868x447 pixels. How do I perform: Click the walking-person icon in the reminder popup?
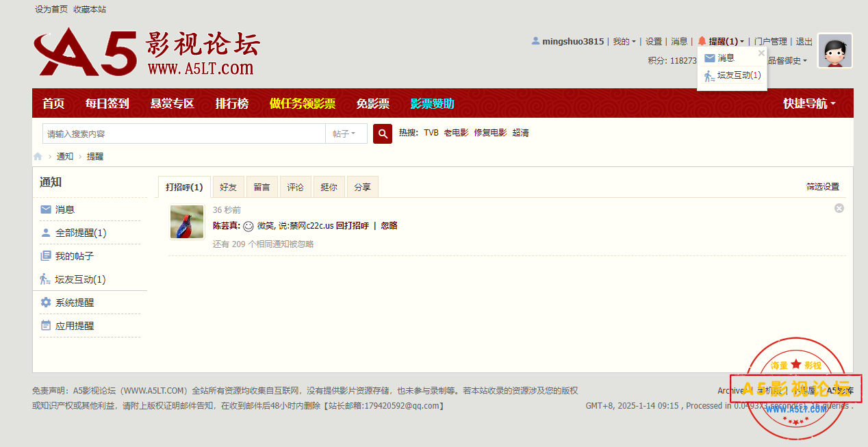click(710, 76)
